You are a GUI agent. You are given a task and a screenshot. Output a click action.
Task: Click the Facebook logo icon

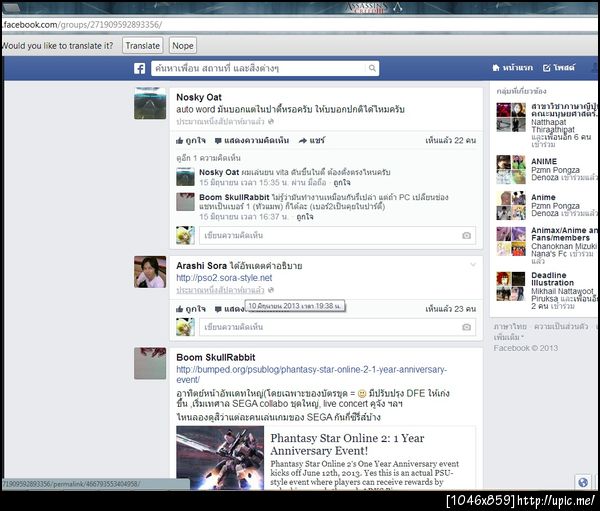139,69
